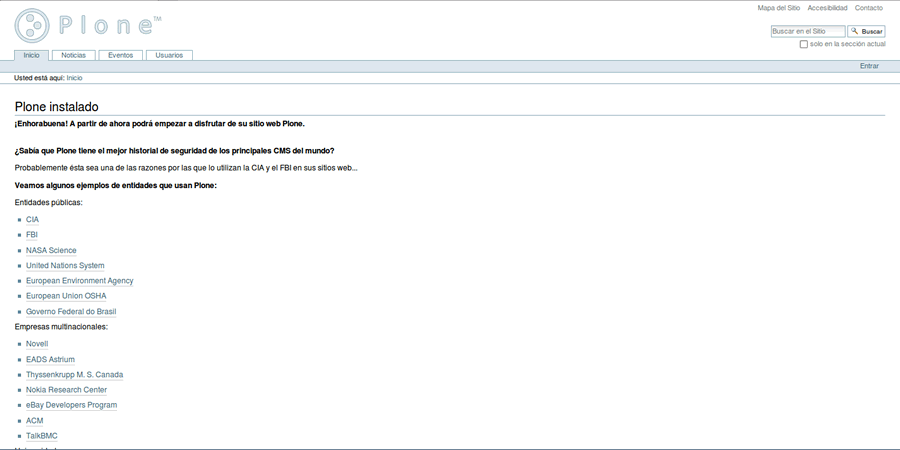Open the United Nations System link
Viewport: 900px width, 450px height.
[x=65, y=266]
